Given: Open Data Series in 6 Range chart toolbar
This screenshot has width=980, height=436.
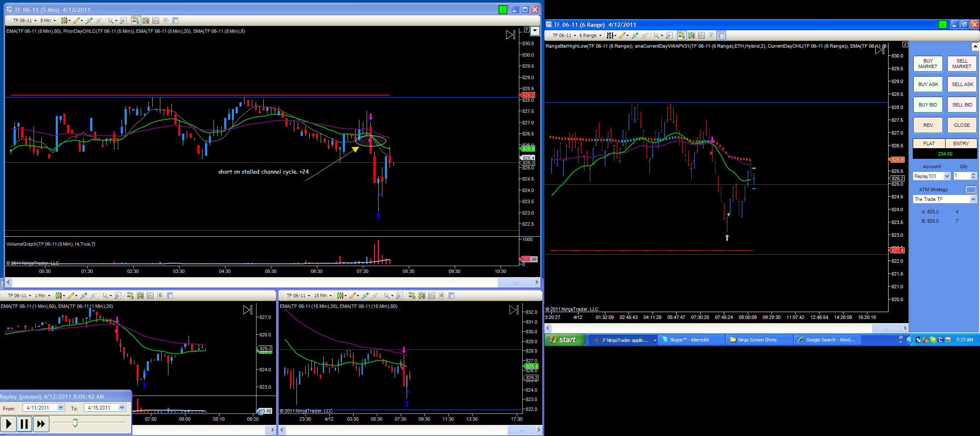Looking at the screenshot, I should click(692, 35).
